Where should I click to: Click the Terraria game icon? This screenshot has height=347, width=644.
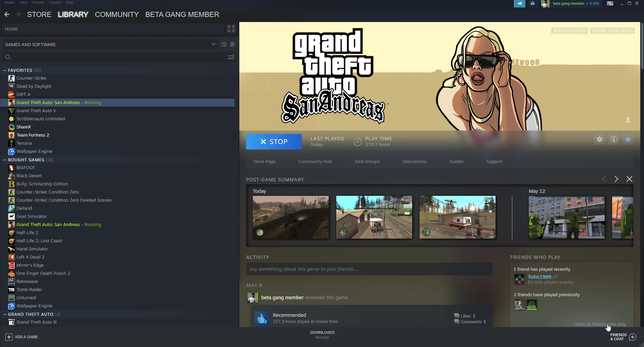12,143
